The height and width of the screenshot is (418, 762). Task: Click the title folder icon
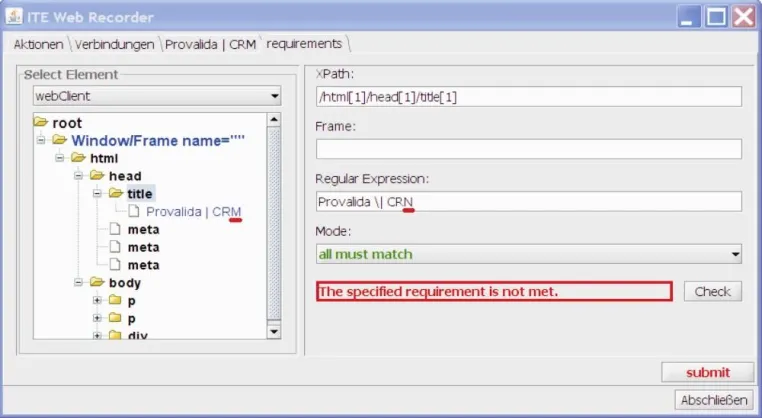116,193
